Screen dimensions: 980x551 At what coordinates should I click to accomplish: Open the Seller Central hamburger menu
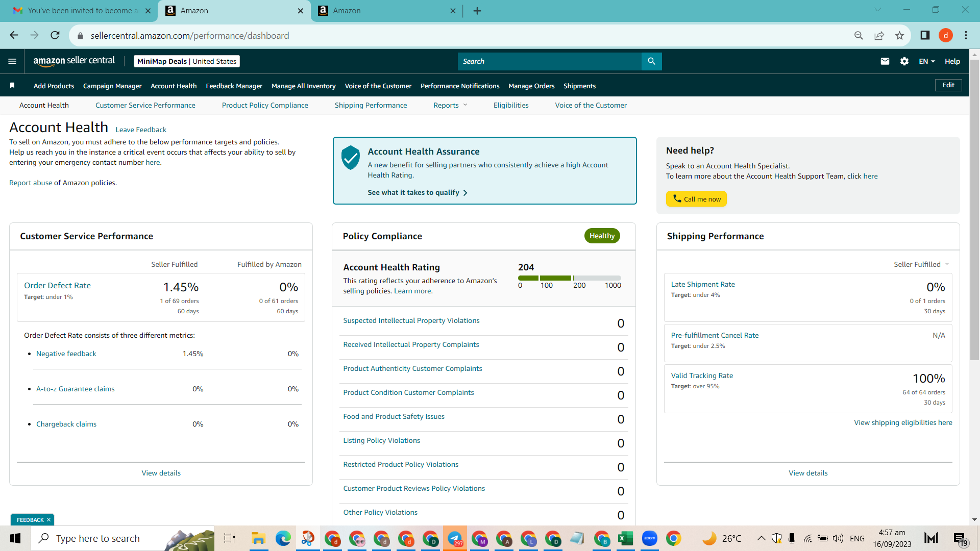click(x=12, y=61)
